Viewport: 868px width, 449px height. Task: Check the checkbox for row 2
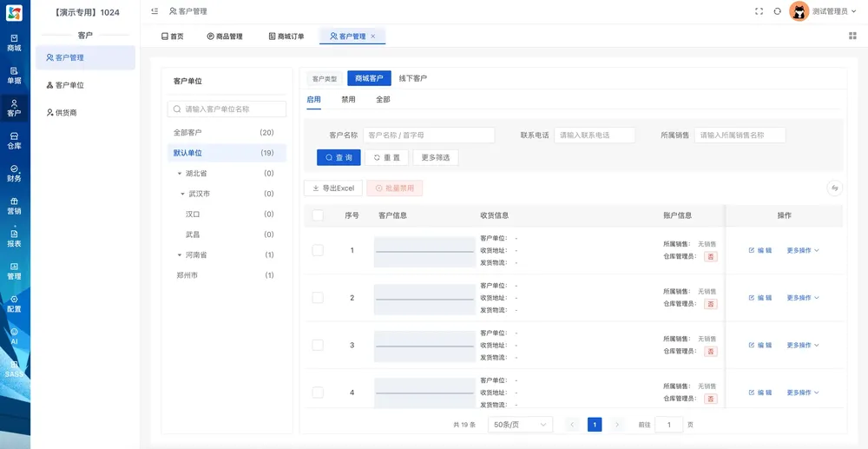(318, 297)
